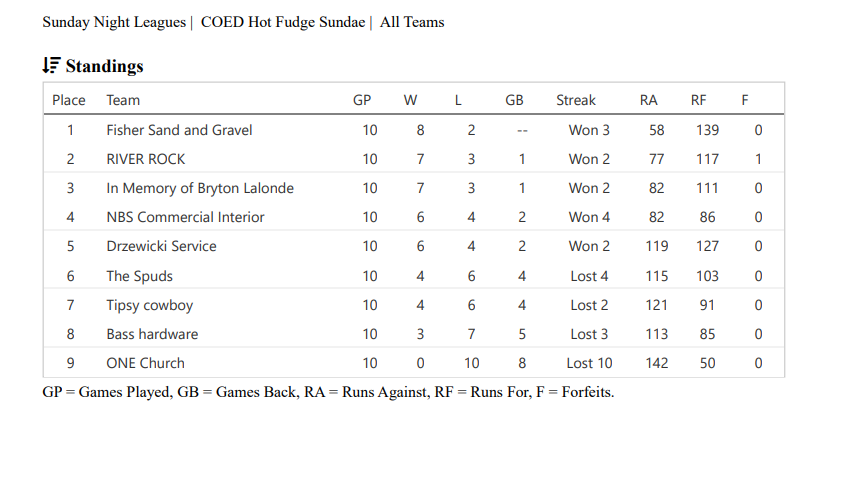Open In Memory of Bryton Lalonde

(x=200, y=188)
